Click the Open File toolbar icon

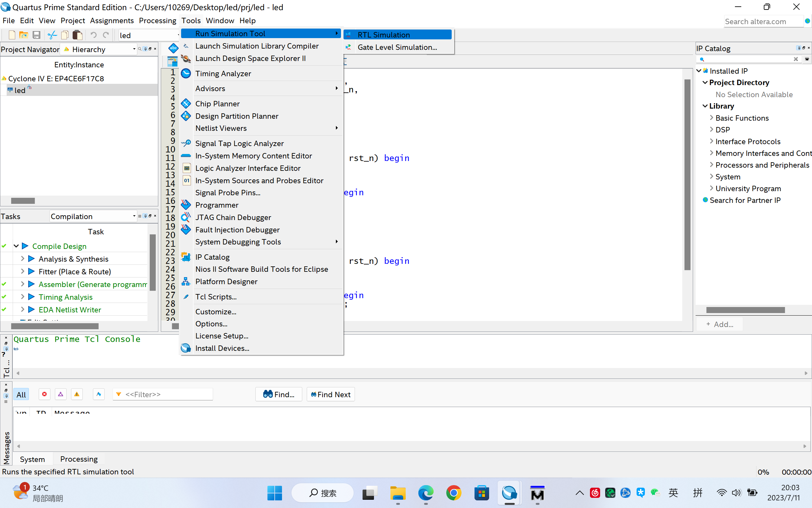24,35
